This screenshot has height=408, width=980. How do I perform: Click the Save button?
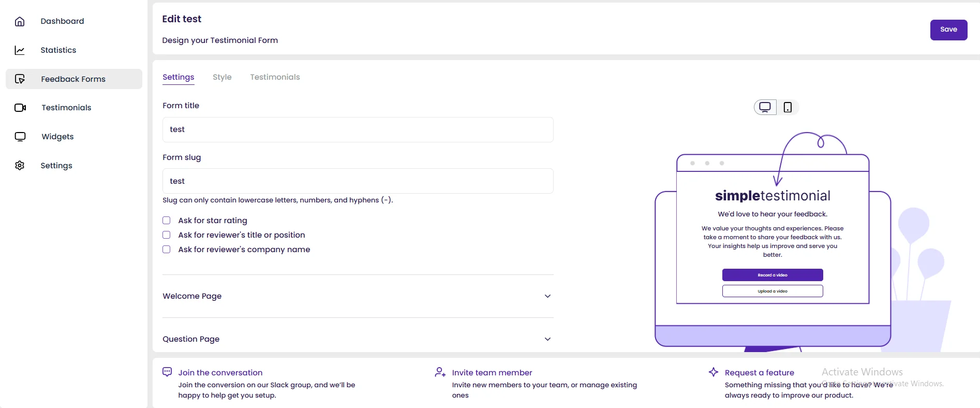[x=948, y=30]
